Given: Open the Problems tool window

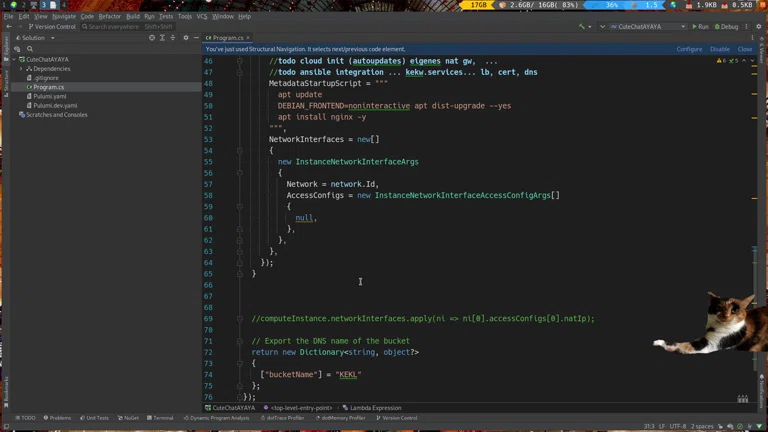Looking at the screenshot, I should pyautogui.click(x=57, y=418).
